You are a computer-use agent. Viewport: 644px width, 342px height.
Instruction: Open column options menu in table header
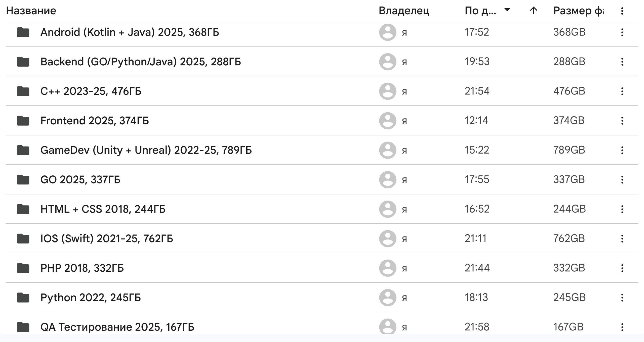[622, 11]
